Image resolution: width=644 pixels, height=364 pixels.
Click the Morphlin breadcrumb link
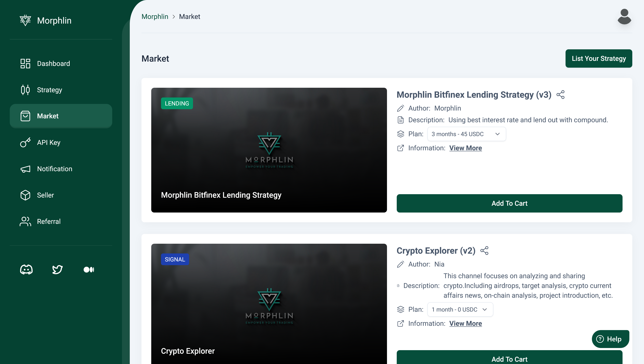pos(155,17)
